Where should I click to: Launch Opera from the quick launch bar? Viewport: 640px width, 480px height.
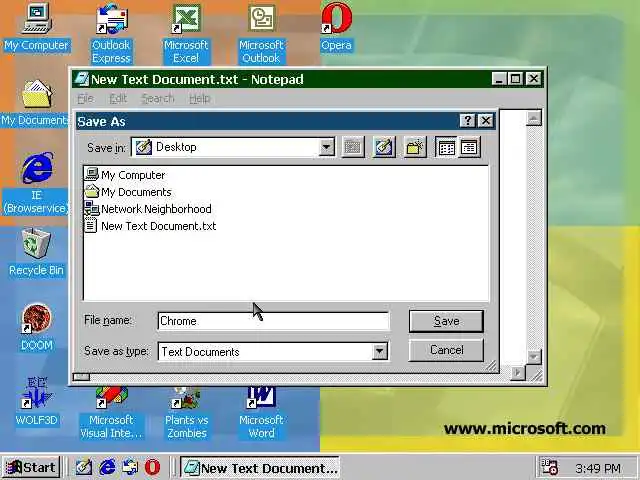[x=153, y=467]
